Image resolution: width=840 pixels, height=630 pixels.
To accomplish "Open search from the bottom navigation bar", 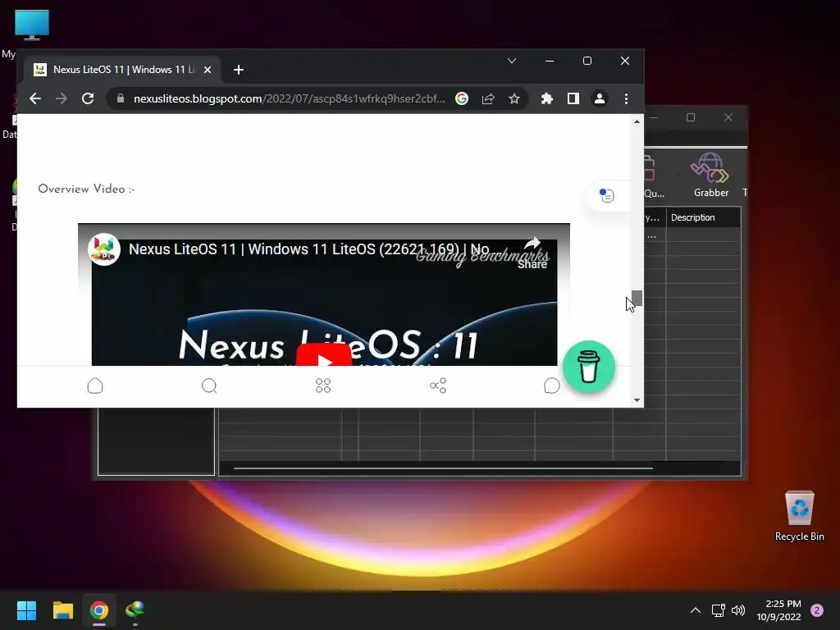I will [209, 386].
